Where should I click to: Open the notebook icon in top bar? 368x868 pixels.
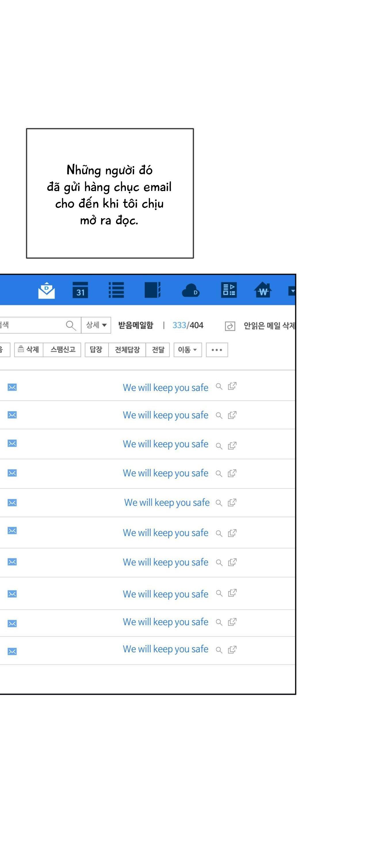pos(152,290)
